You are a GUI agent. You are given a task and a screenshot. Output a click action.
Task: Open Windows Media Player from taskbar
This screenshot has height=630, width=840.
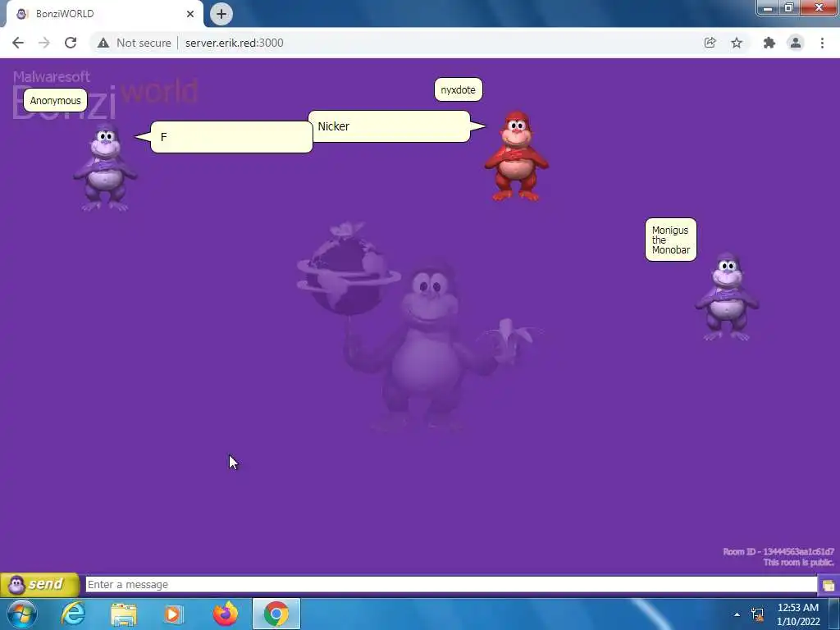172,614
